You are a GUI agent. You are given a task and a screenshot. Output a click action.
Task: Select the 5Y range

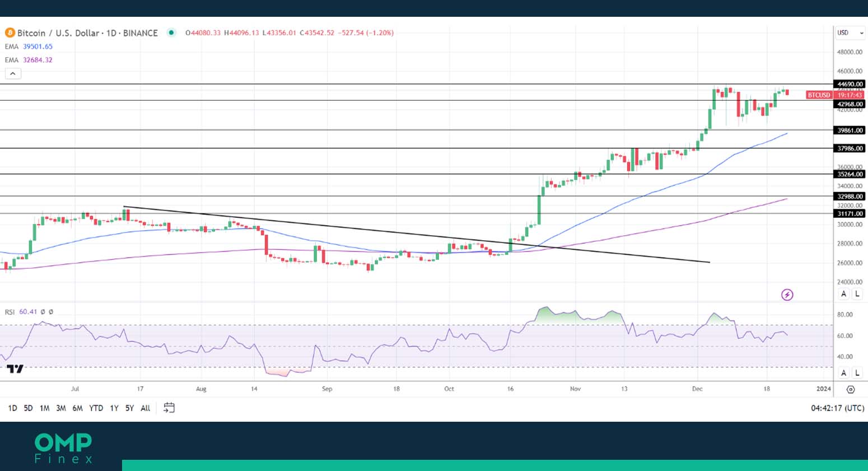(x=129, y=408)
